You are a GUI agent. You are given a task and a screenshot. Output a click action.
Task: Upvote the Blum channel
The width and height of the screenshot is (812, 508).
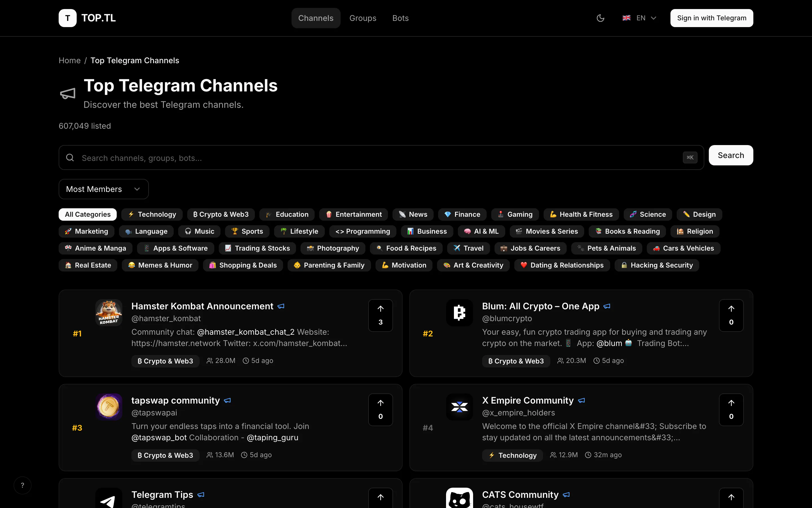(731, 316)
